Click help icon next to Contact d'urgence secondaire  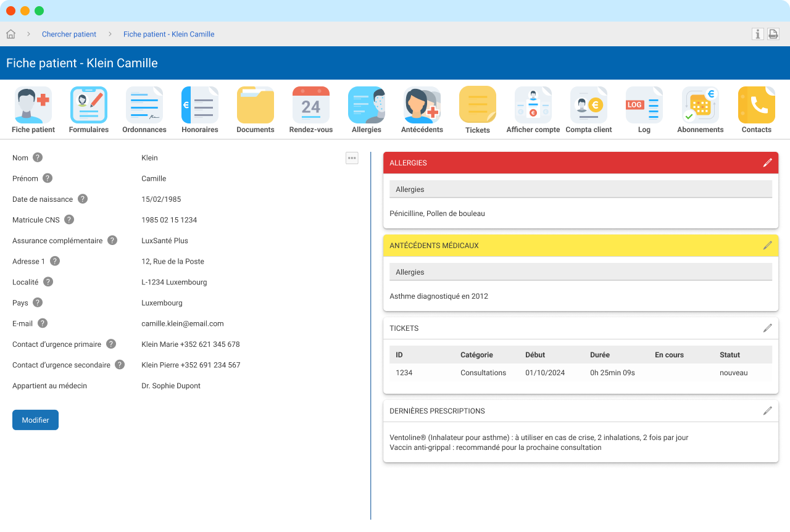pyautogui.click(x=120, y=365)
